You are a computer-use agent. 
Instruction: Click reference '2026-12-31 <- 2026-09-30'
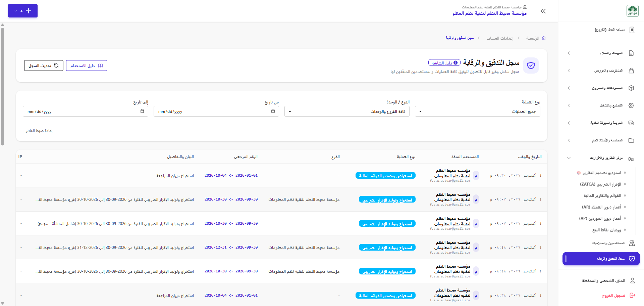pos(231,247)
